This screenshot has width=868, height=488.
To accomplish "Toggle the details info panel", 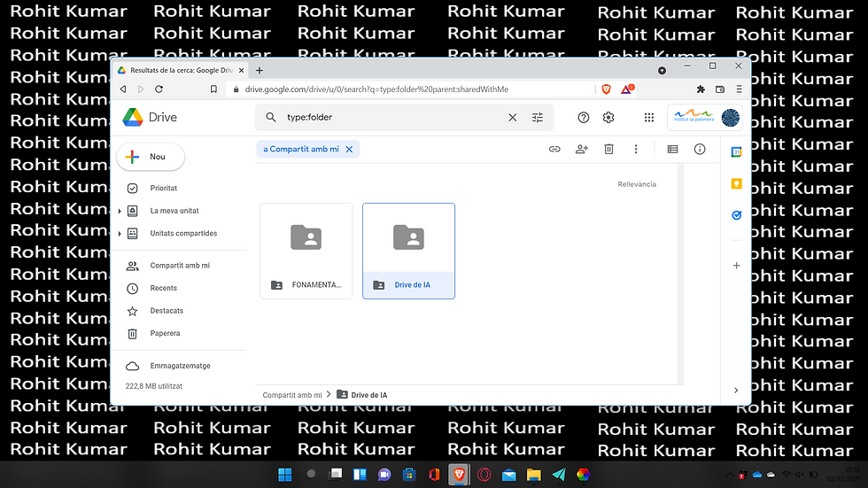I will click(x=700, y=150).
